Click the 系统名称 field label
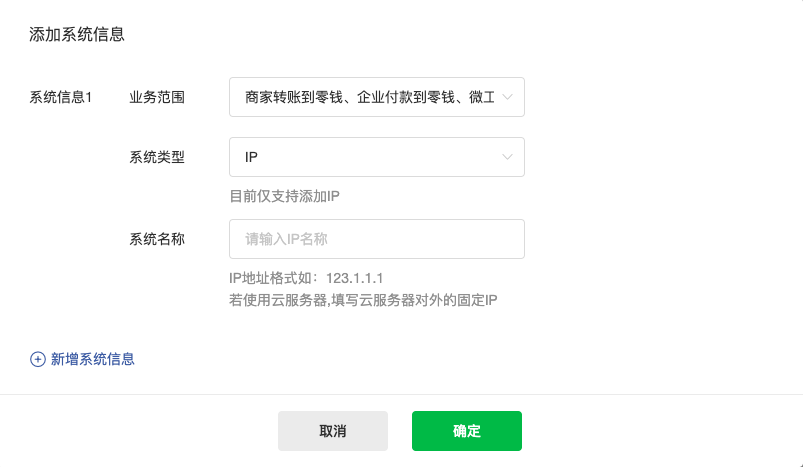Viewport: 803px width, 467px height. pos(157,239)
